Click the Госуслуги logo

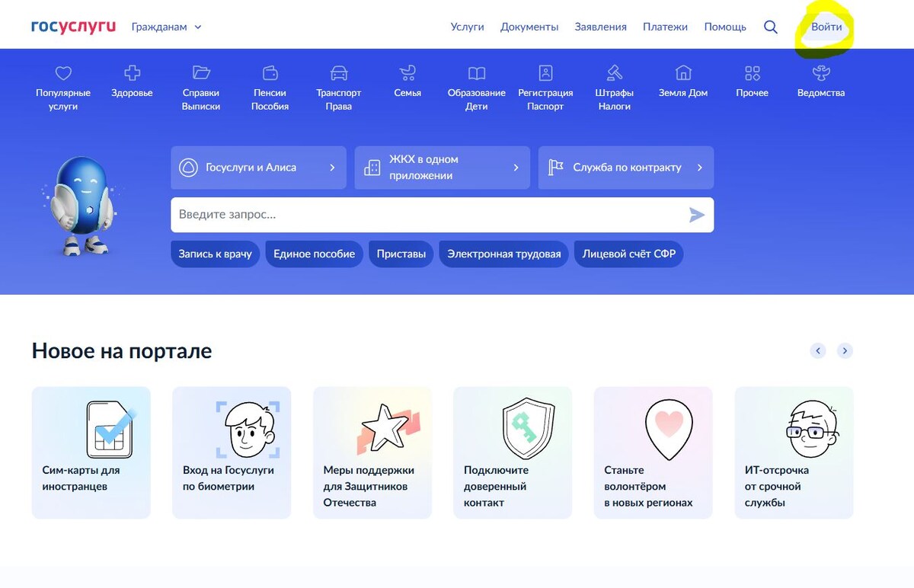tap(73, 27)
